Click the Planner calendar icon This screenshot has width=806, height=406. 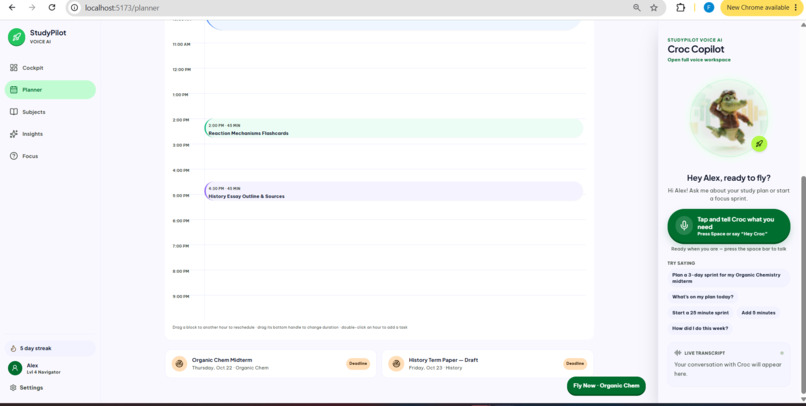pyautogui.click(x=14, y=90)
